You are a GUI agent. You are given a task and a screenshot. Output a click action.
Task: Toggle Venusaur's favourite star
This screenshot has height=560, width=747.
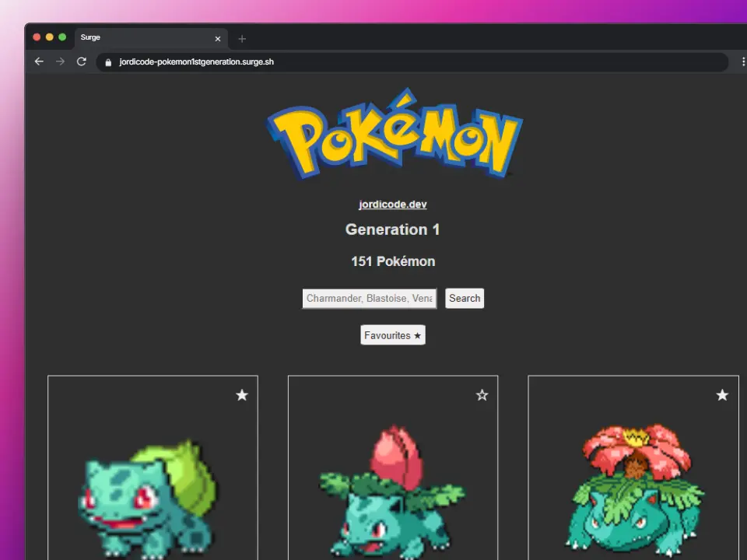[722, 395]
